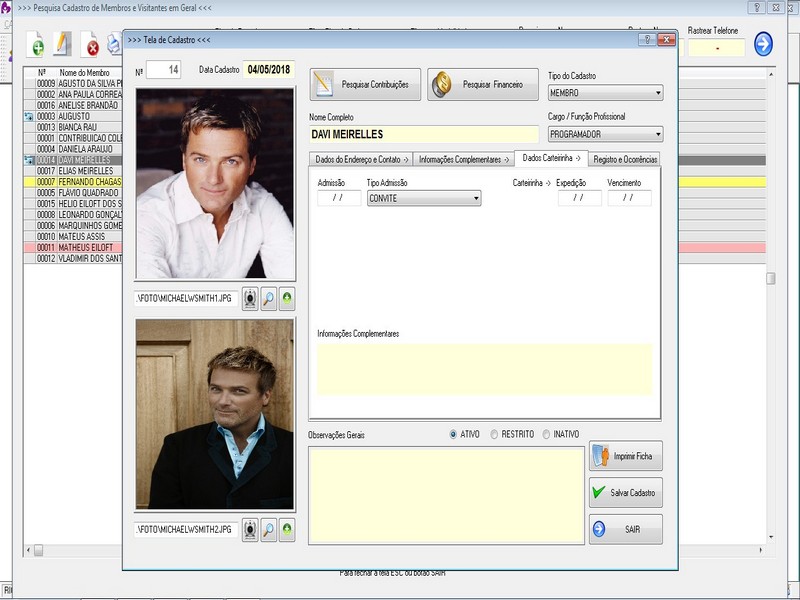Select row 00012 VLADIMIR DOS SANT
Viewport: 800px width, 600px height.
pos(73,259)
